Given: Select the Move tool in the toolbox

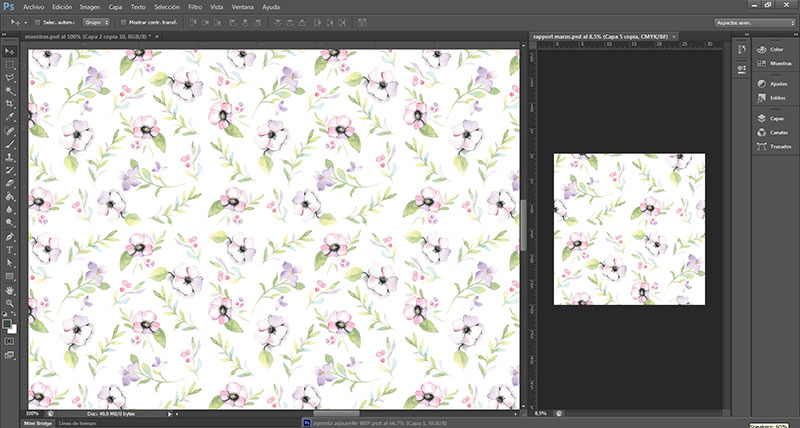Looking at the screenshot, I should click(9, 52).
